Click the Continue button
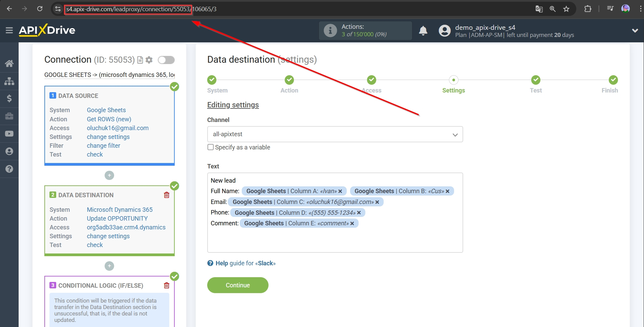The height and width of the screenshot is (327, 644). [x=238, y=285]
